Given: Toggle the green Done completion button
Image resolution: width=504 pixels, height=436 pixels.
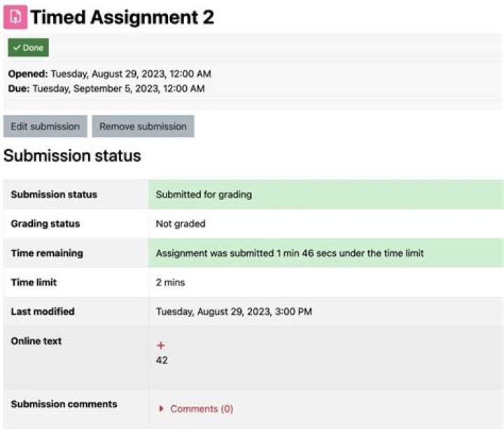Looking at the screenshot, I should coord(29,48).
